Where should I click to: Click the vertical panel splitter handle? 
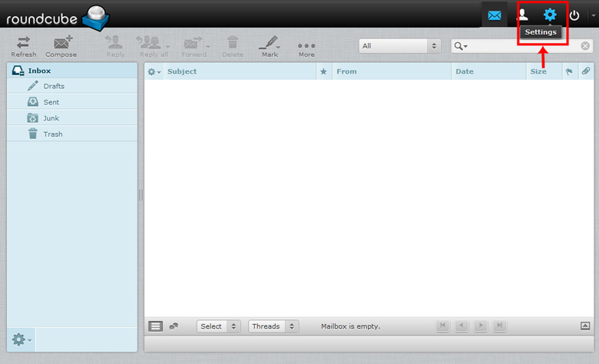click(141, 195)
